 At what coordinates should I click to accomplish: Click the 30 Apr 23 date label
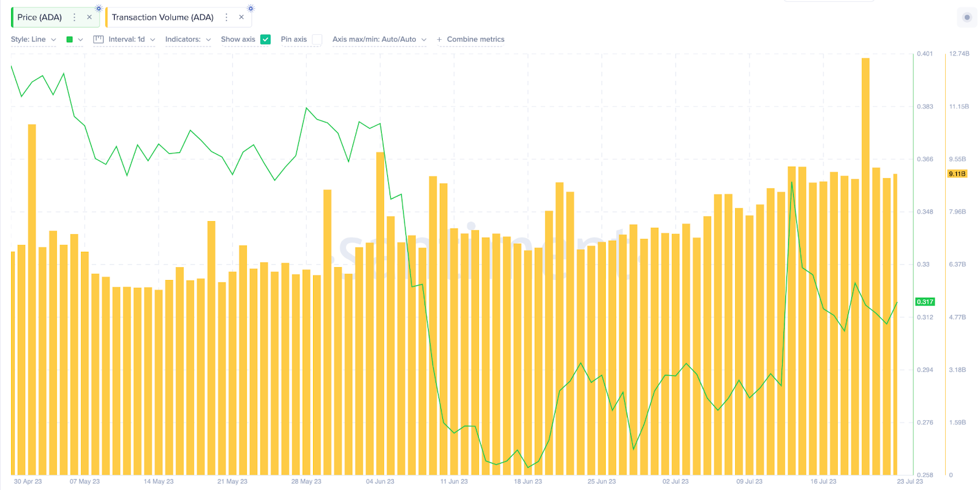(x=28, y=481)
